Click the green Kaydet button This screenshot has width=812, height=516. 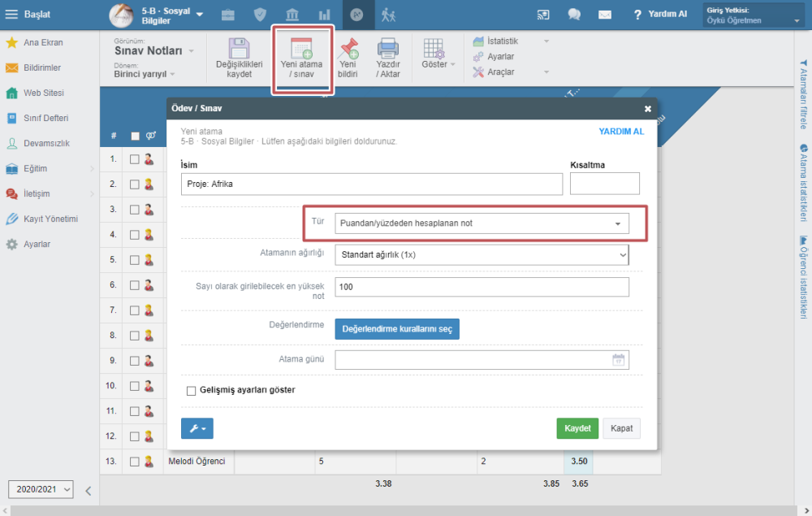point(577,428)
